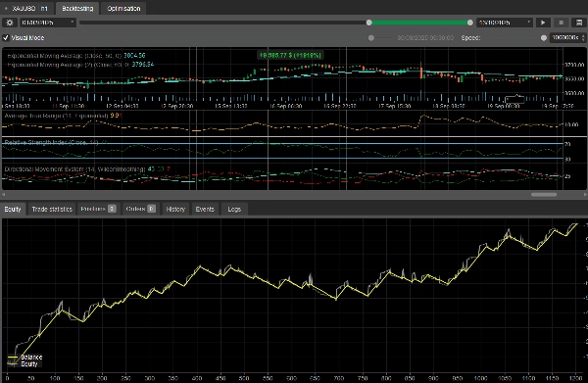This screenshot has width=588, height=383.
Task: Switch to the Backtesting tab
Action: (x=77, y=8)
